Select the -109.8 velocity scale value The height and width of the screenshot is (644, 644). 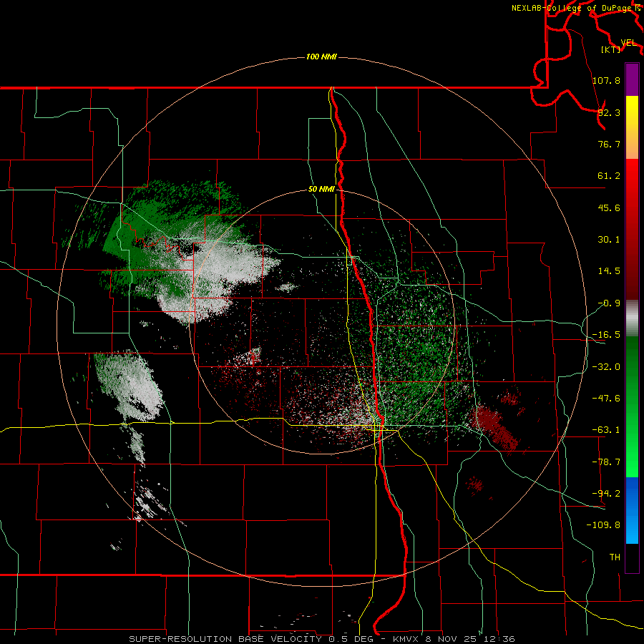(x=604, y=525)
